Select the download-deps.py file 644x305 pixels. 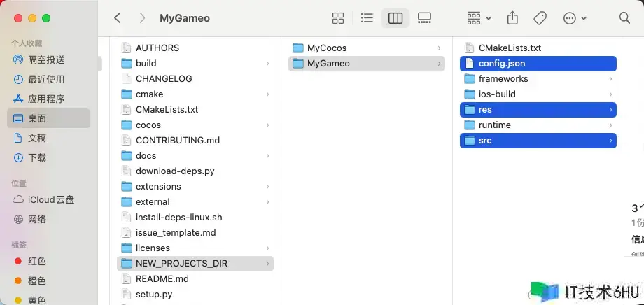[x=195, y=171]
